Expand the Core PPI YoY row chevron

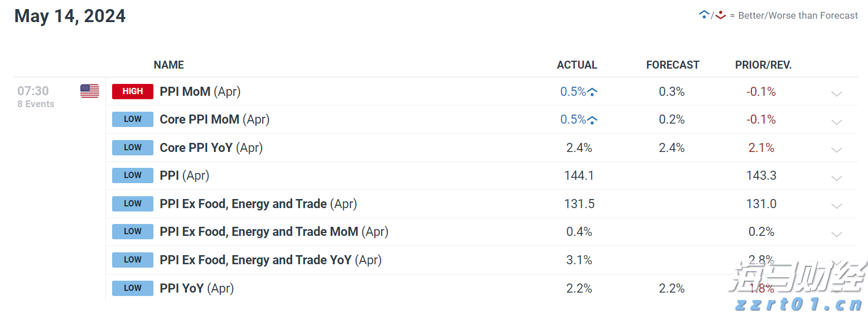pos(836,150)
